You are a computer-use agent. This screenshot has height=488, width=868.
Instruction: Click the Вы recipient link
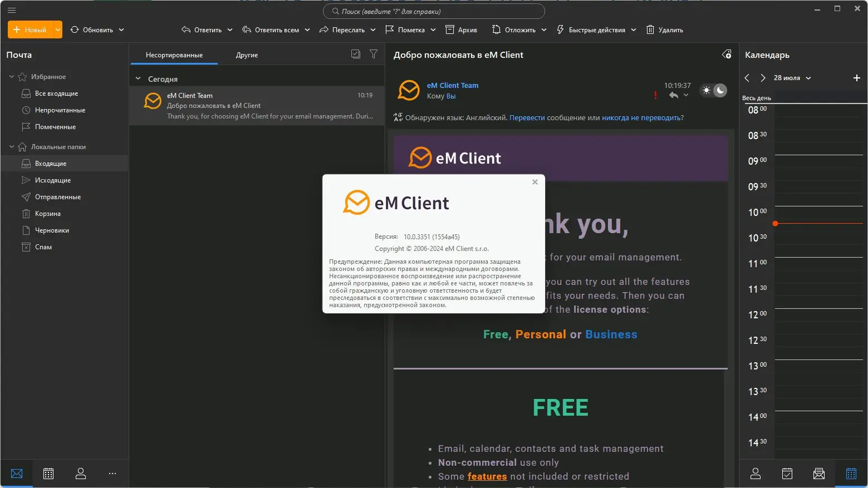[451, 96]
